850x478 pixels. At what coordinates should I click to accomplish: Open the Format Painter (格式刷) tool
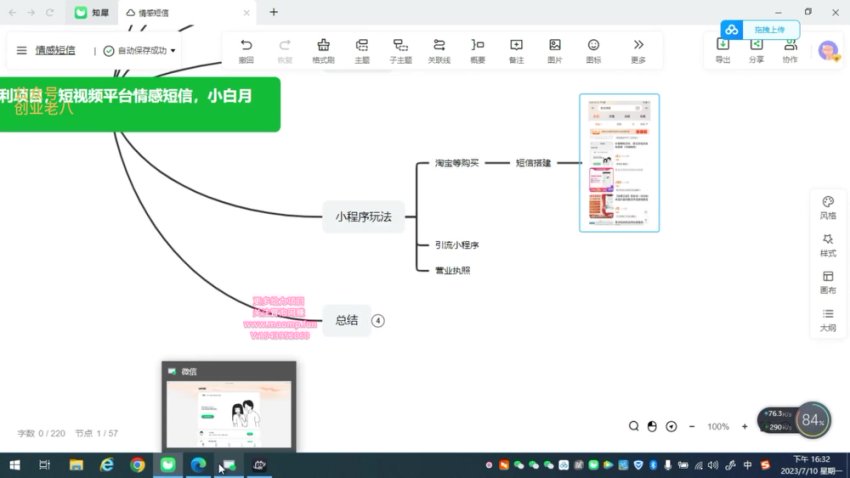323,50
